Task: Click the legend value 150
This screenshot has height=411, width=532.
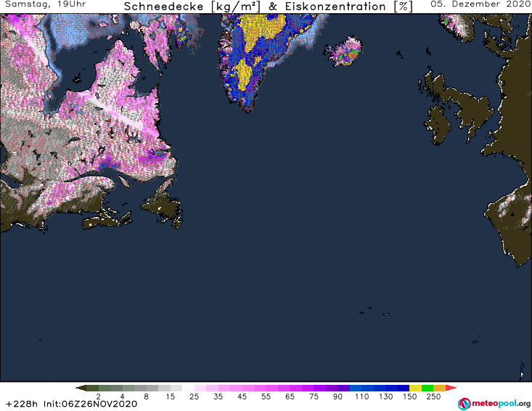Action: [x=409, y=396]
